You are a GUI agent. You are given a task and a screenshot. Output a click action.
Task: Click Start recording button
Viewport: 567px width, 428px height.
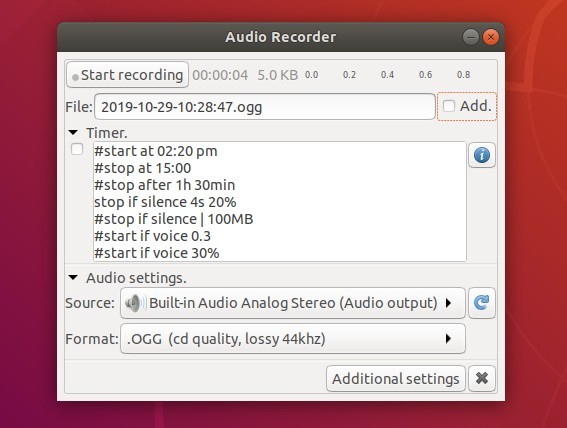click(127, 75)
